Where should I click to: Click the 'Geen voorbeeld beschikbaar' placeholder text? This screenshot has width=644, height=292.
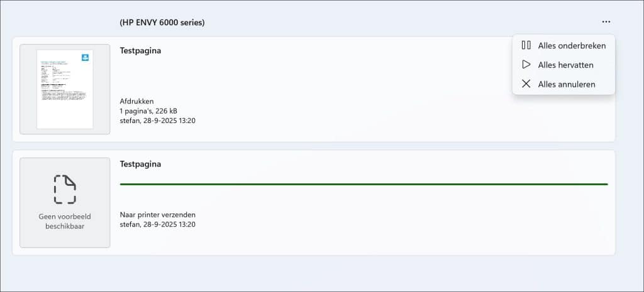pyautogui.click(x=65, y=221)
